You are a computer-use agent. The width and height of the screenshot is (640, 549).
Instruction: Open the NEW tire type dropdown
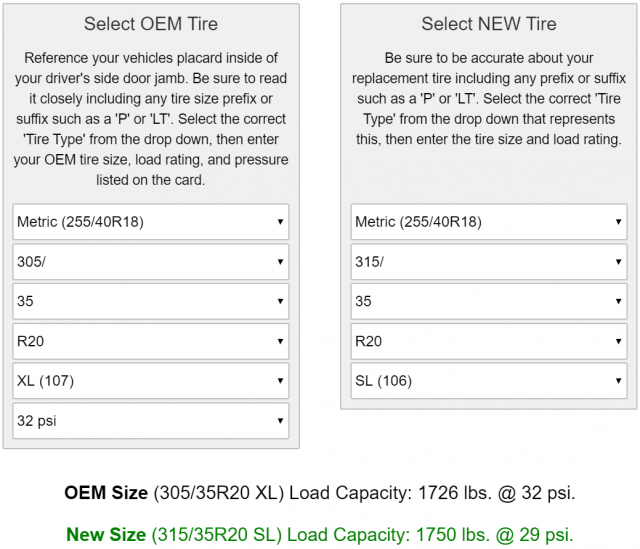point(489,222)
